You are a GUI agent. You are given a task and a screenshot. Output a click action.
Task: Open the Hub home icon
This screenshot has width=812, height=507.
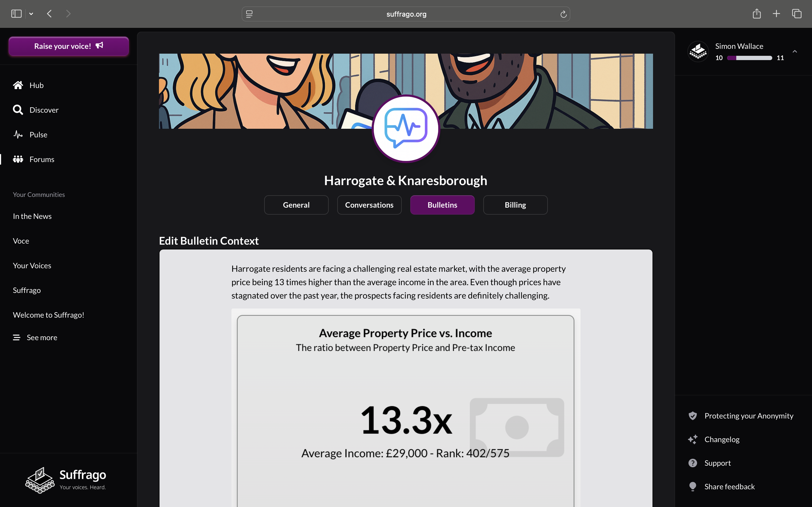(x=18, y=85)
